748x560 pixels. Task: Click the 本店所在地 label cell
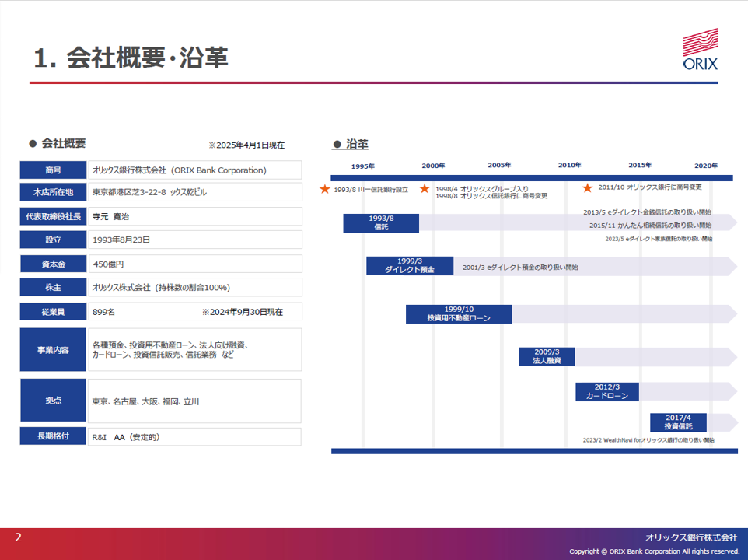53,192
